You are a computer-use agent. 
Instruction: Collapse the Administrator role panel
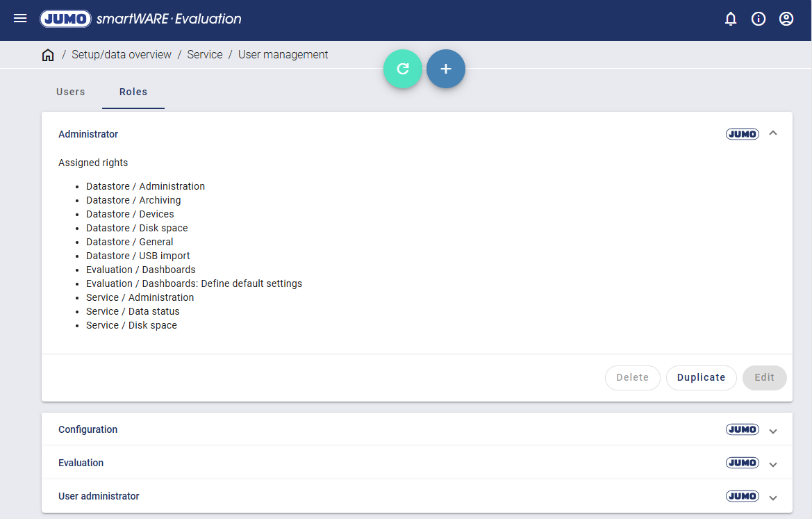773,133
